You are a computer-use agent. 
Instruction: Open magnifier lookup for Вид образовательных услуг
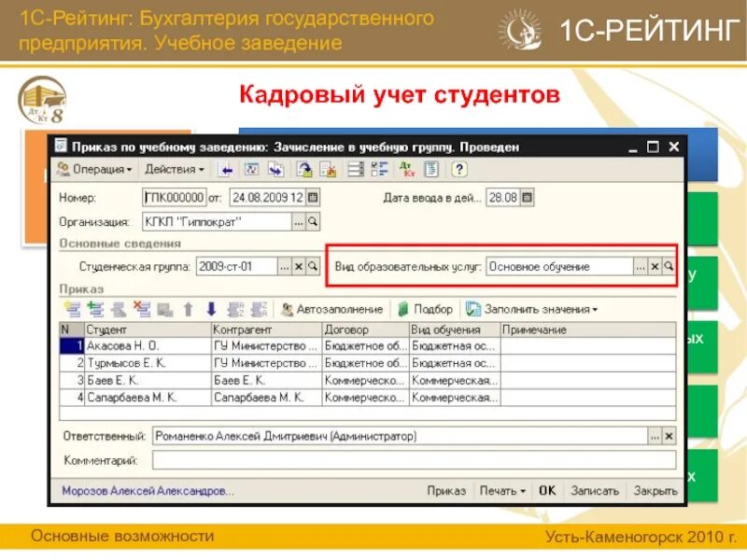coord(669,267)
